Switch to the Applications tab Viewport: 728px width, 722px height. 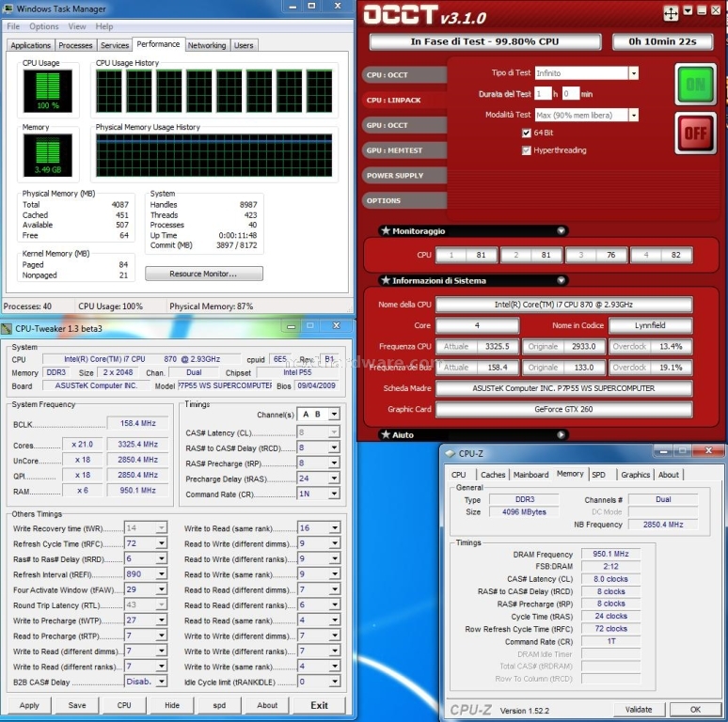tap(30, 45)
